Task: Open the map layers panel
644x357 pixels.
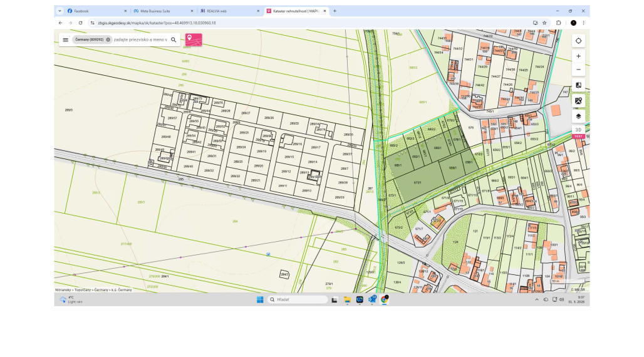Action: pyautogui.click(x=578, y=116)
